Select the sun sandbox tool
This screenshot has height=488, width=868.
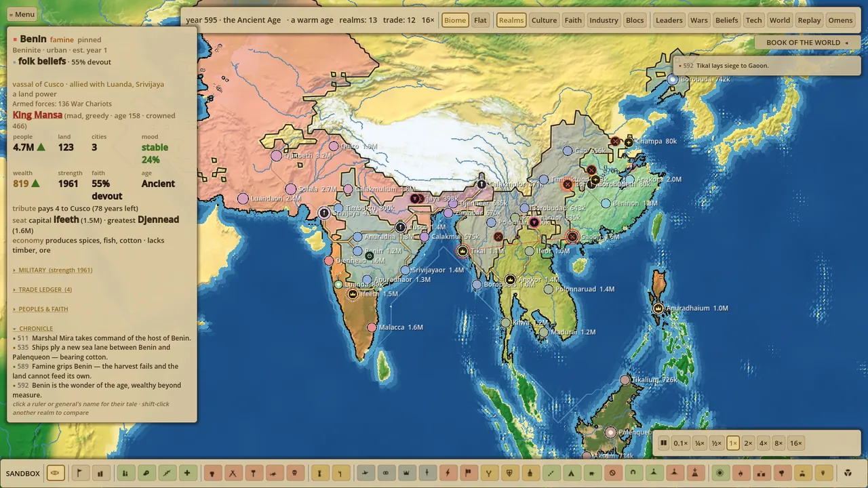pos(720,473)
